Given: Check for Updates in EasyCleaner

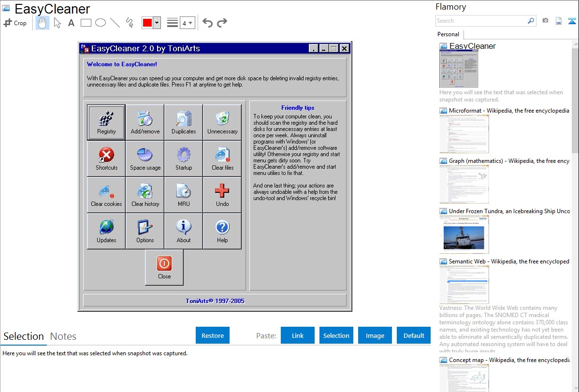Looking at the screenshot, I should (x=106, y=231).
